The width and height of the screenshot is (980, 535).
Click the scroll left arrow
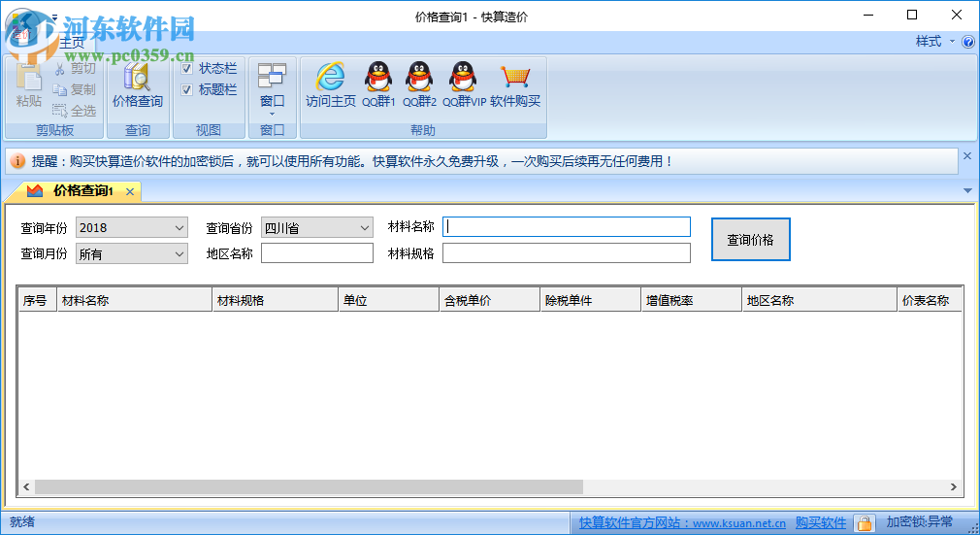pyautogui.click(x=26, y=486)
